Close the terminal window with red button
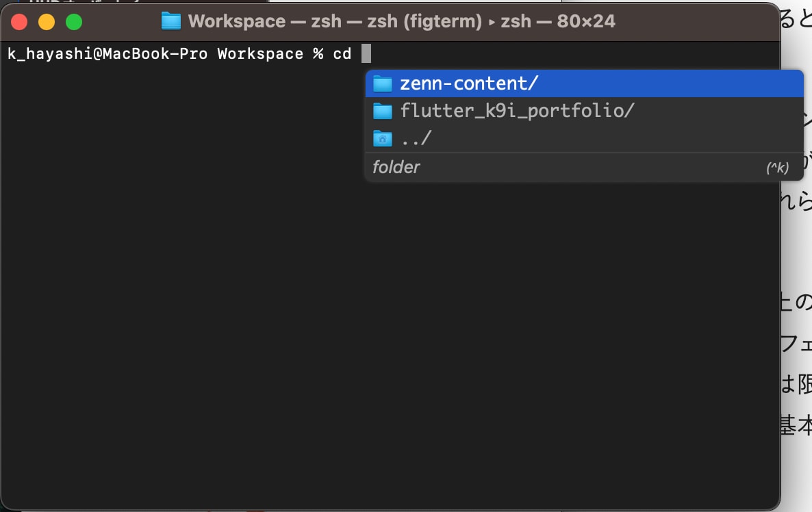This screenshot has height=512, width=812. [x=19, y=22]
